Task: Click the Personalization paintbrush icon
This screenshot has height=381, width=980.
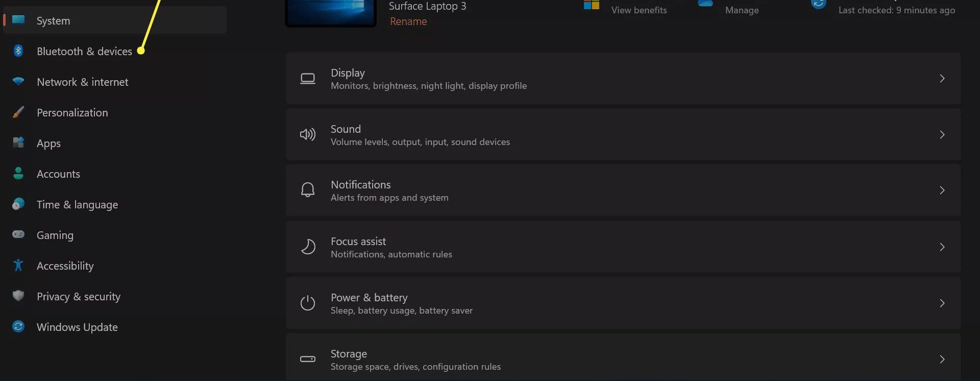Action: (x=18, y=112)
